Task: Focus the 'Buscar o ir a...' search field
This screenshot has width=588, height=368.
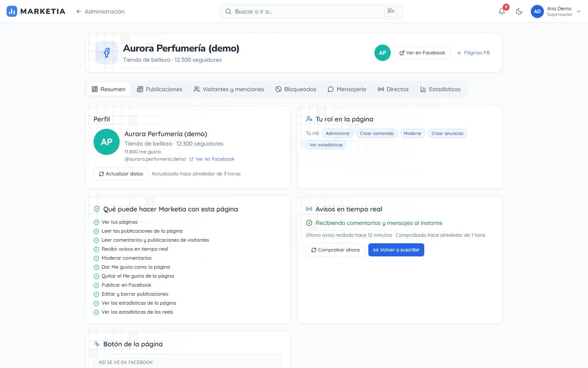Action: (311, 11)
